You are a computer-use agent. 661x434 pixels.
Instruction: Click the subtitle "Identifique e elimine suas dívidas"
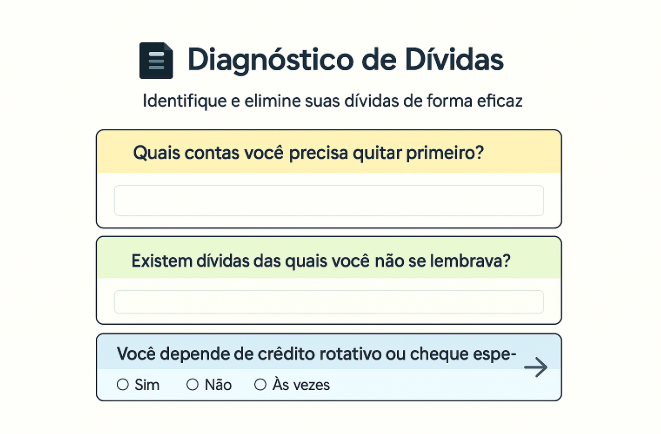[333, 101]
